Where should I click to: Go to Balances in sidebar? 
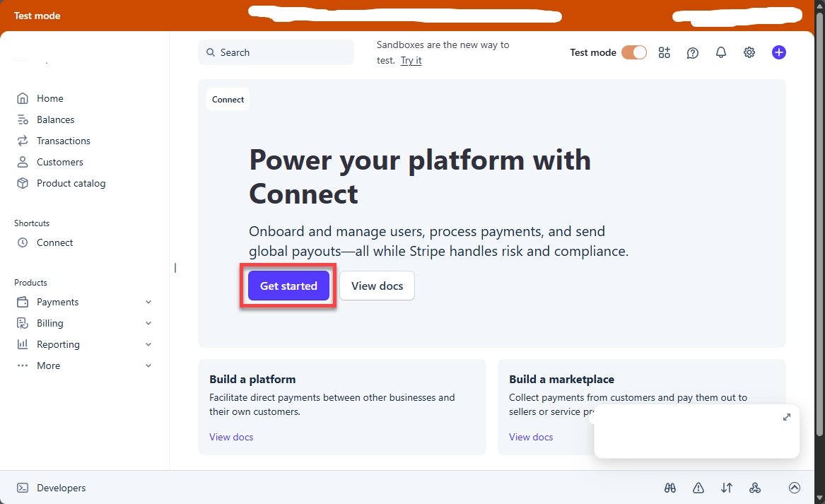[x=55, y=119]
